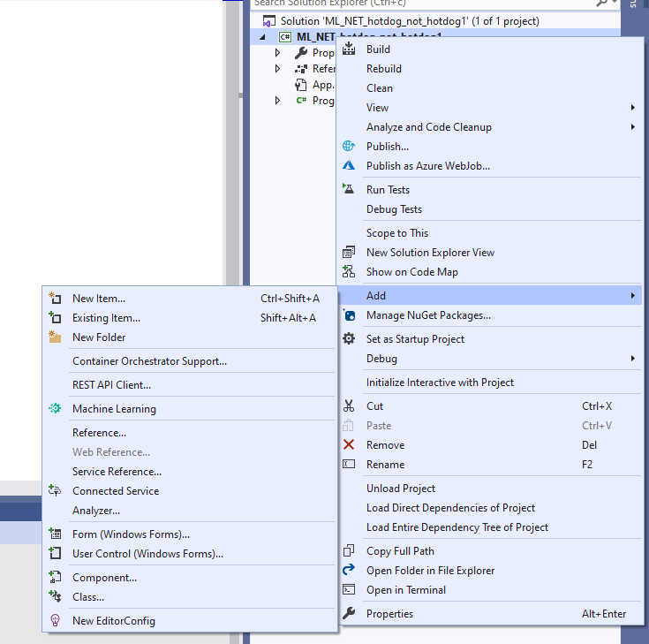Click the search magnifier icon
Screen dimensions: 649x644
601,2
